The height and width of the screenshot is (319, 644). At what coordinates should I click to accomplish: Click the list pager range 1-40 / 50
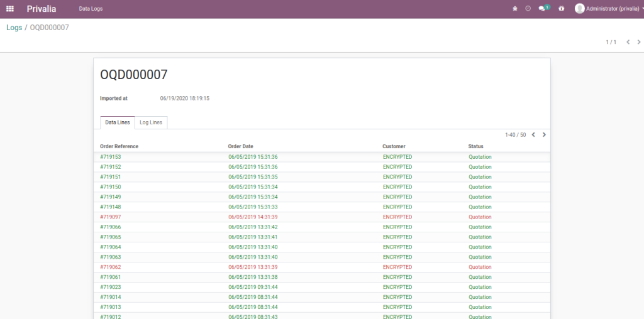tap(516, 135)
